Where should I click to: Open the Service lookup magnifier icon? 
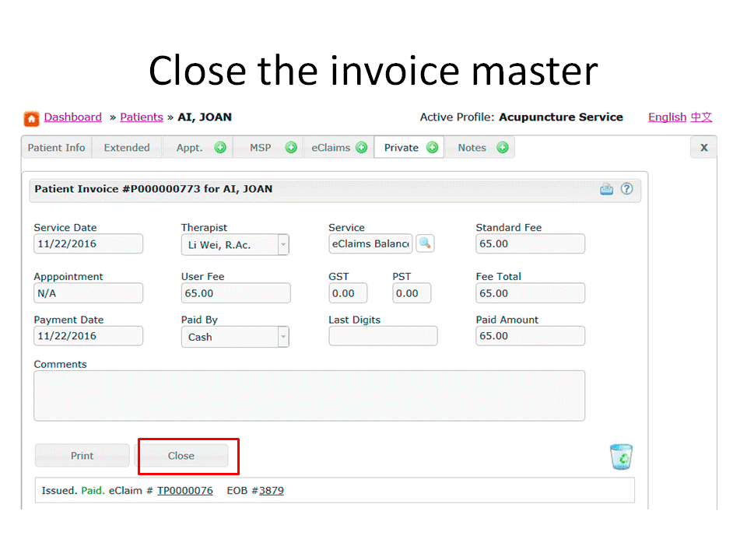pyautogui.click(x=424, y=243)
